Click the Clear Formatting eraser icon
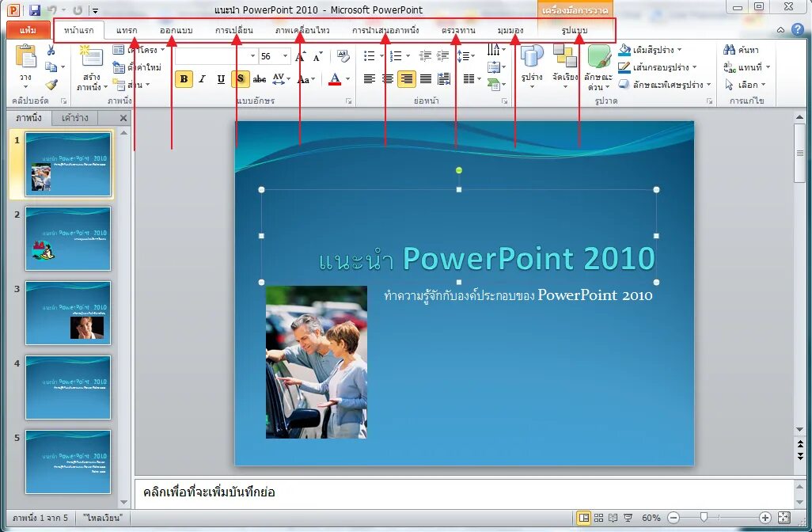Viewport: 812px width, 532px height. (x=343, y=56)
